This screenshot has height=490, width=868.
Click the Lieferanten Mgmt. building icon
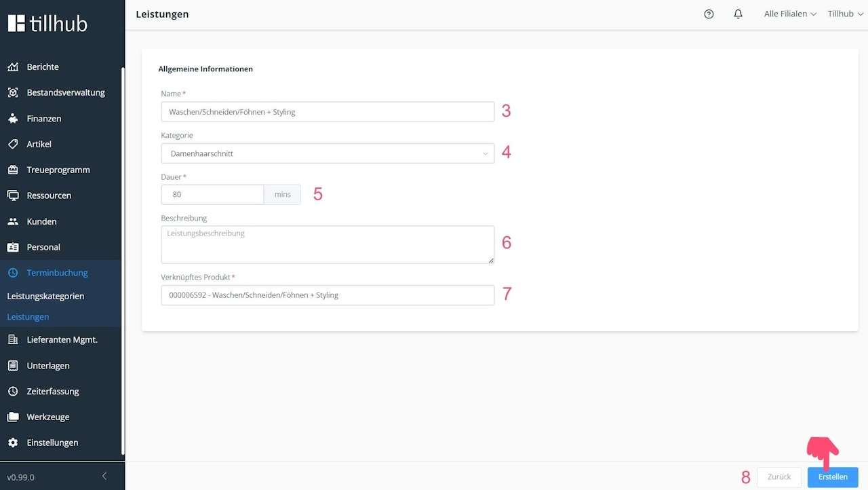13,339
